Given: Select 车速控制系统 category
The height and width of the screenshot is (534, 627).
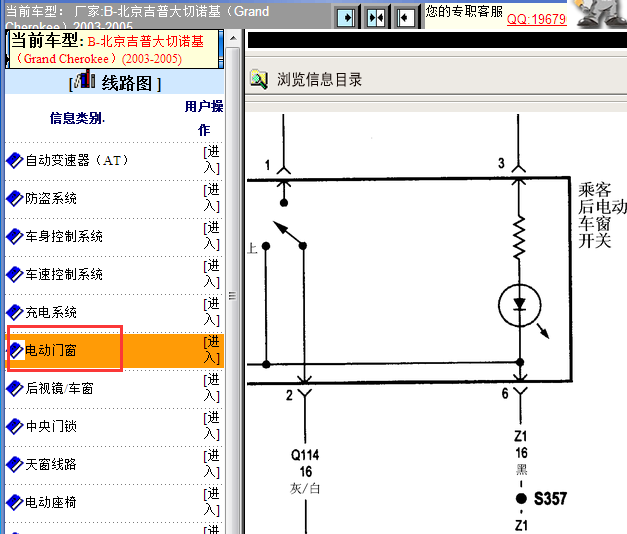Looking at the screenshot, I should [64, 274].
